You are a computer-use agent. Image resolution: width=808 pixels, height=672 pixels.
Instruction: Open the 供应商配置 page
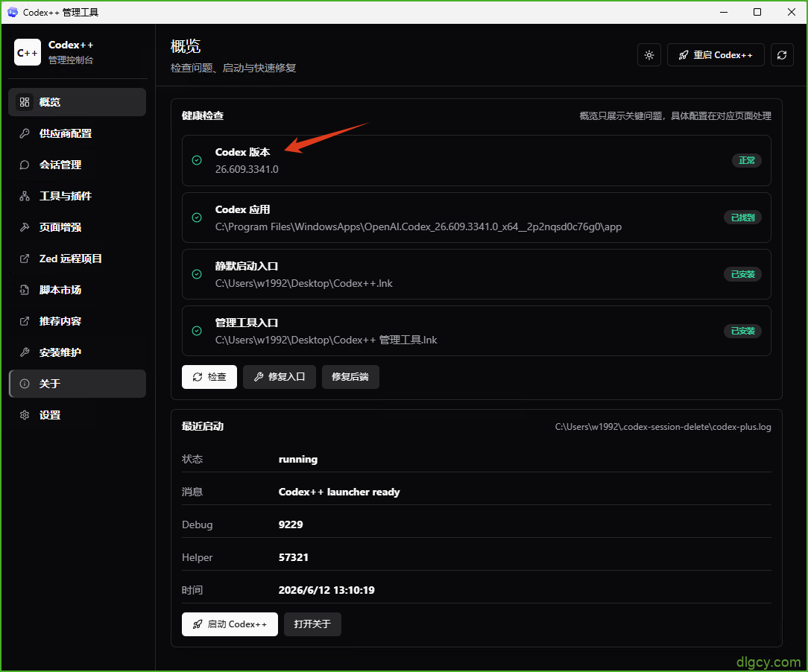pyautogui.click(x=78, y=133)
